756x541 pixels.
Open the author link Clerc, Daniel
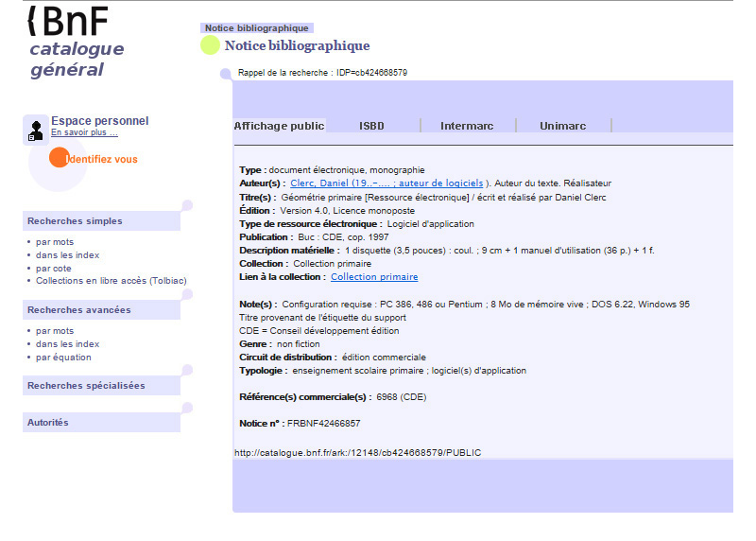pyautogui.click(x=387, y=183)
